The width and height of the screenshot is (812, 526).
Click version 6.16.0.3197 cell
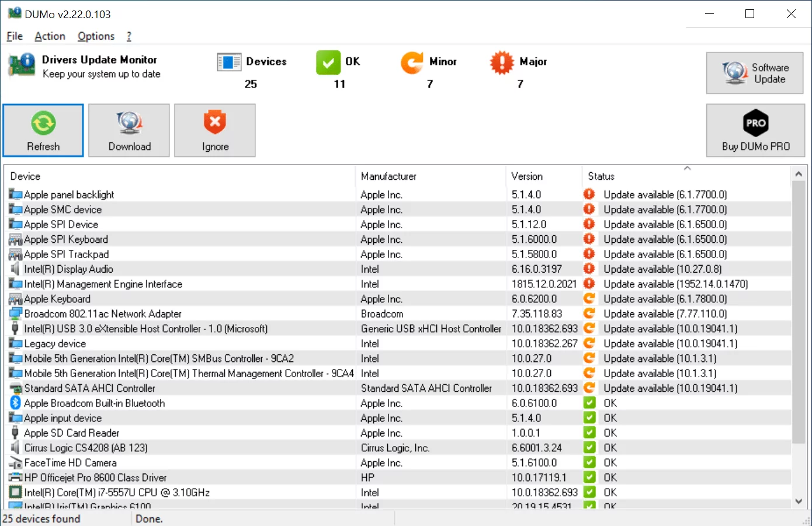coord(537,269)
